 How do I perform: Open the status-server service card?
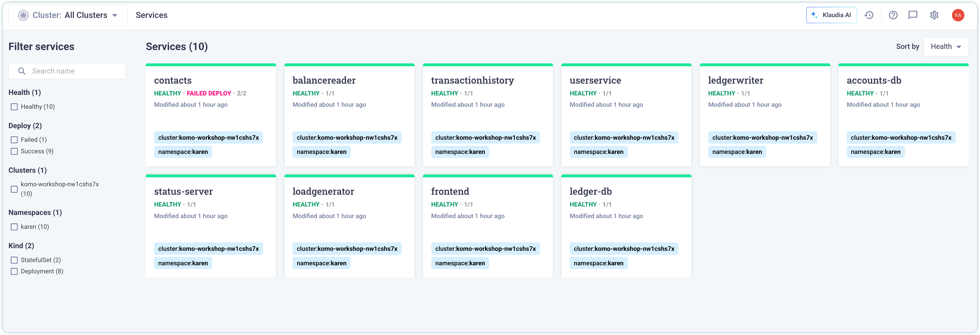(x=211, y=226)
